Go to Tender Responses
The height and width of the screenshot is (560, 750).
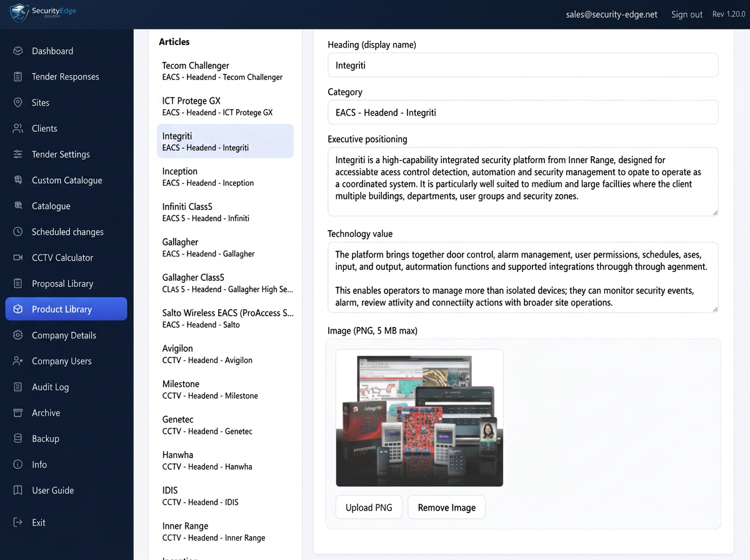coord(66,76)
